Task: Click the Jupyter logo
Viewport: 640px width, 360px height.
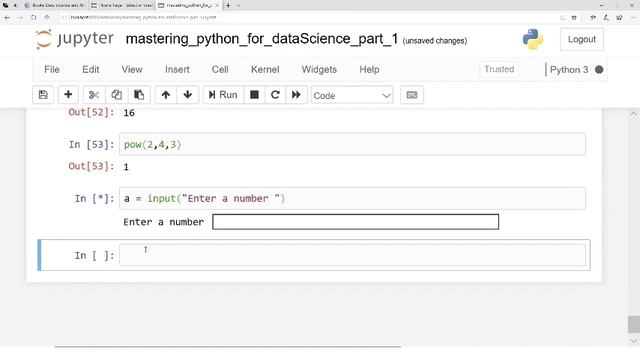Action: click(75, 39)
